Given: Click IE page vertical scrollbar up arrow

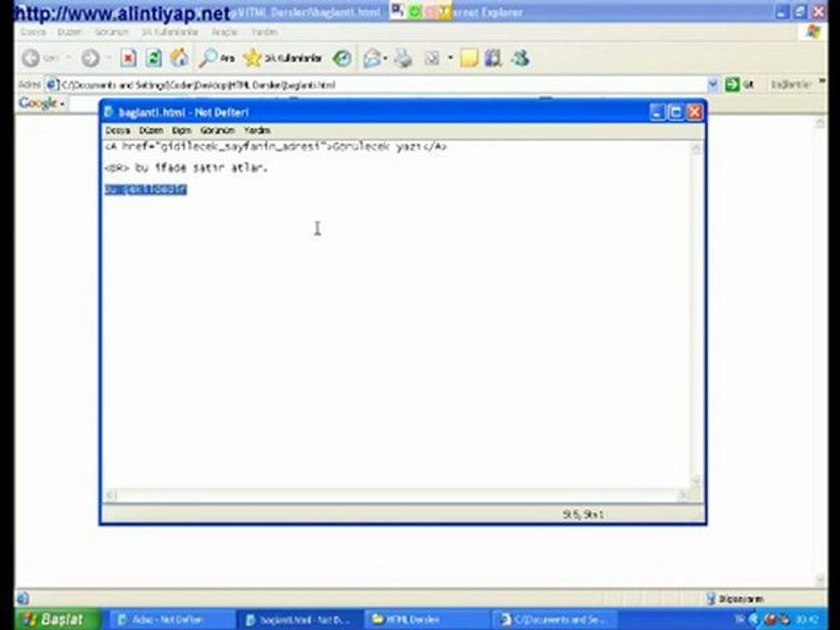Looking at the screenshot, I should (x=819, y=123).
